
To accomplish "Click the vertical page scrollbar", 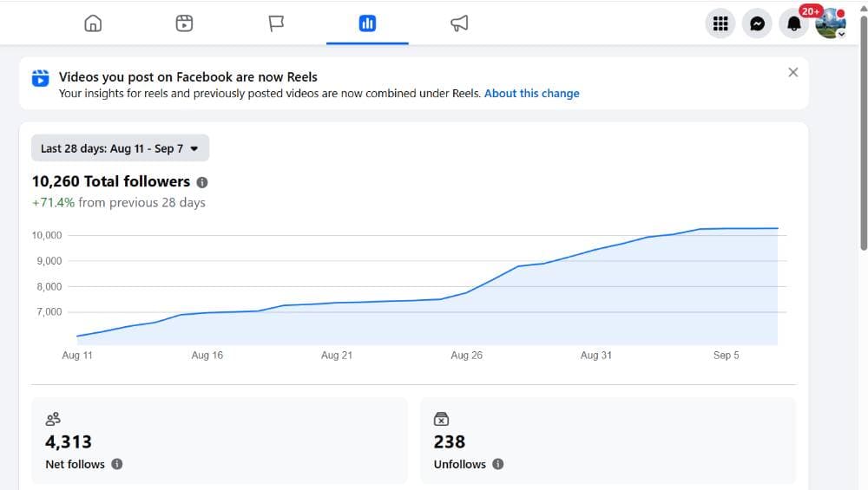I will [x=864, y=133].
